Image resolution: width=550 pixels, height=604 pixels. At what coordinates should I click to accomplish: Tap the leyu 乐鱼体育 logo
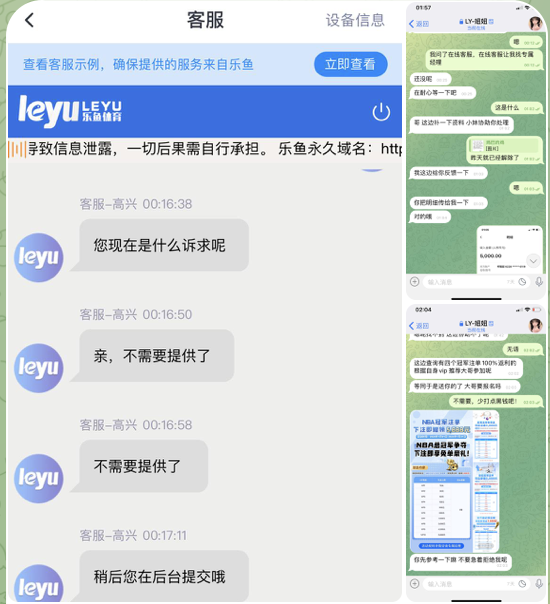coord(70,111)
